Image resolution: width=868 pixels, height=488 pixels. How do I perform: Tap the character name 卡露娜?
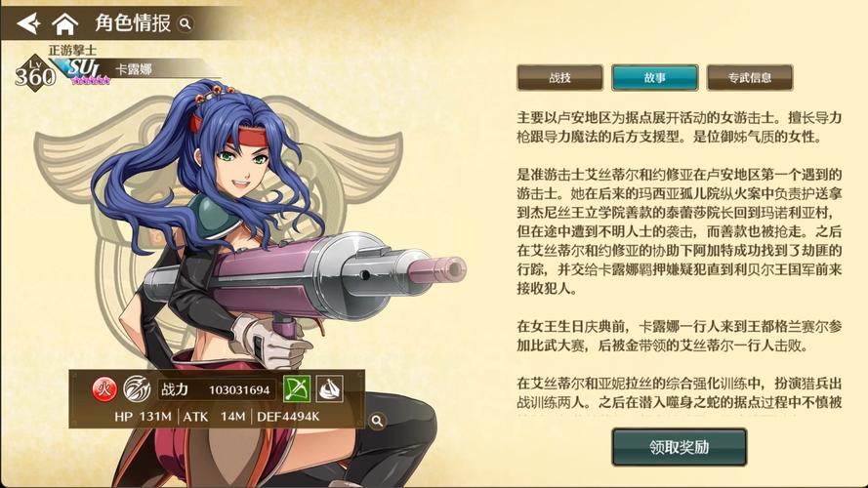134,69
